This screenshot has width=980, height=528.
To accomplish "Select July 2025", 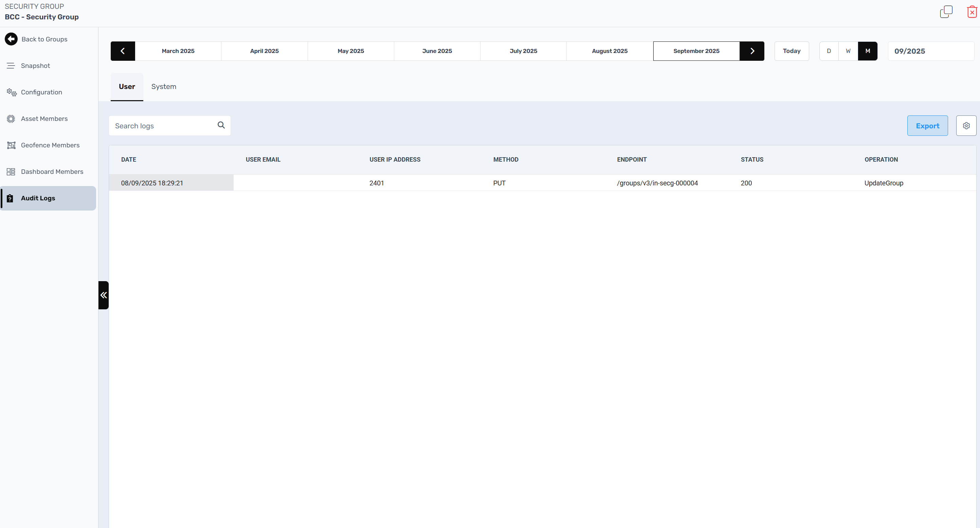I will pyautogui.click(x=523, y=51).
